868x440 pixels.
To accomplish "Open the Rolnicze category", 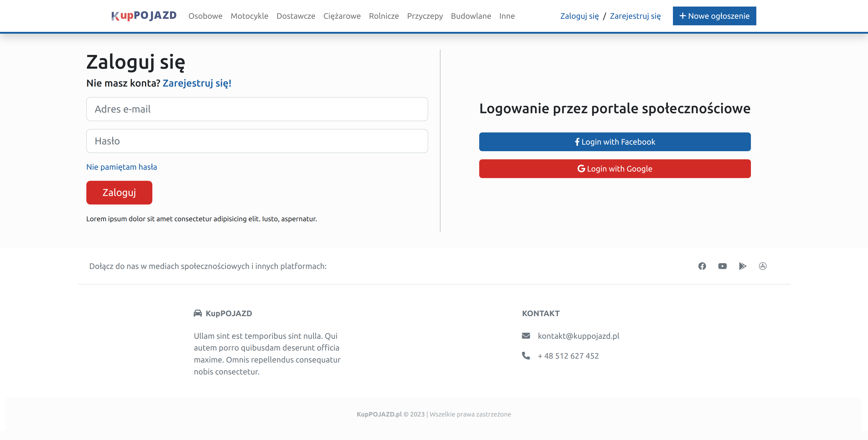I will 383,16.
